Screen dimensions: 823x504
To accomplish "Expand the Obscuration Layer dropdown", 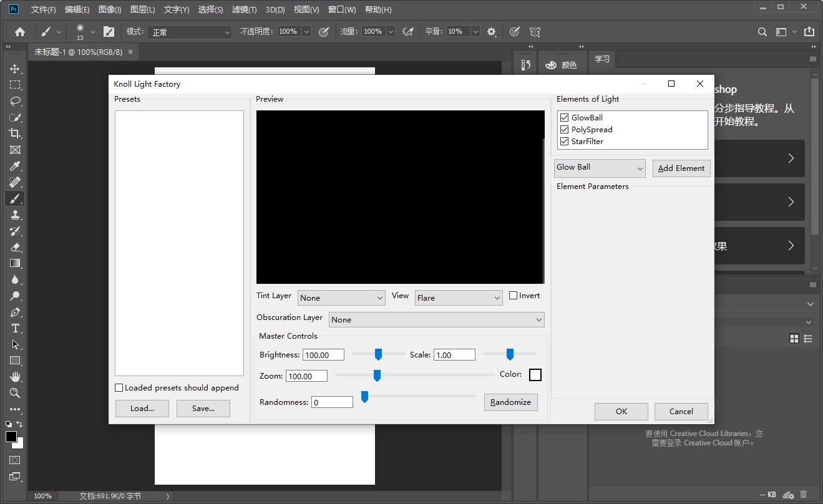I will point(436,320).
